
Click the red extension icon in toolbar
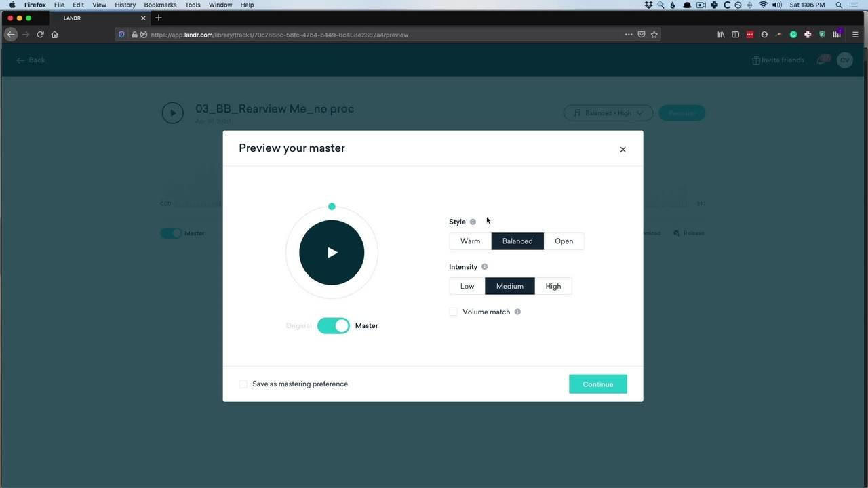point(750,35)
